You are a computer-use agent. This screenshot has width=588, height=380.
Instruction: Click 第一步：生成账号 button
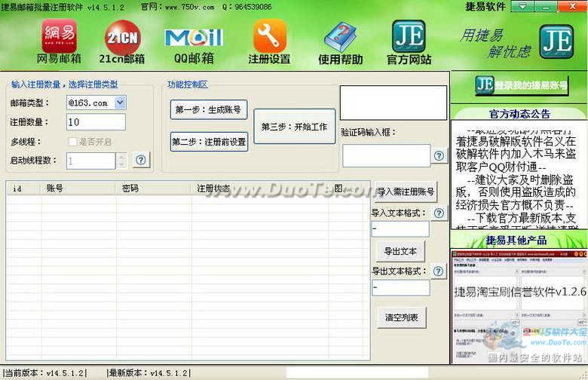coord(209,109)
